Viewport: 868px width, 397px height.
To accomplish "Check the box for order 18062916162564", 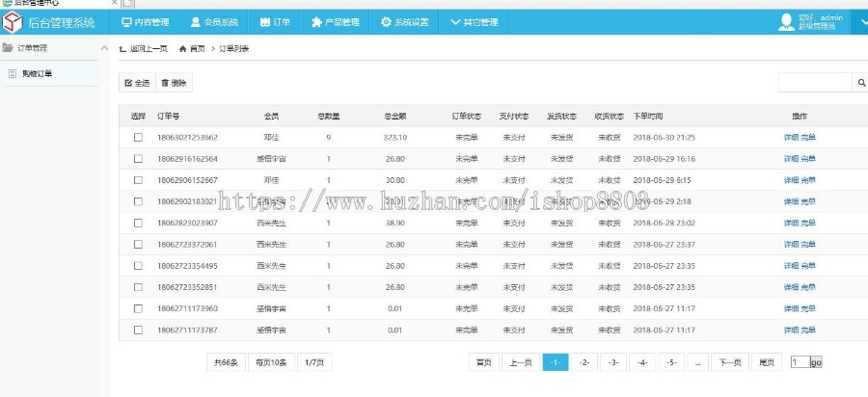I will click(x=138, y=159).
